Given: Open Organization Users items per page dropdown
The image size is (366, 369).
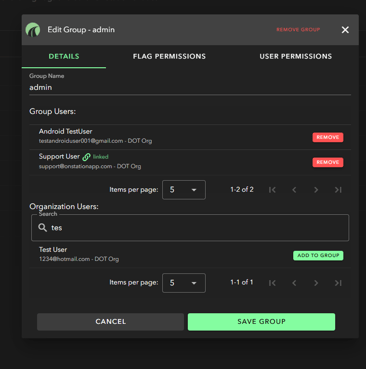Looking at the screenshot, I should coord(184,283).
